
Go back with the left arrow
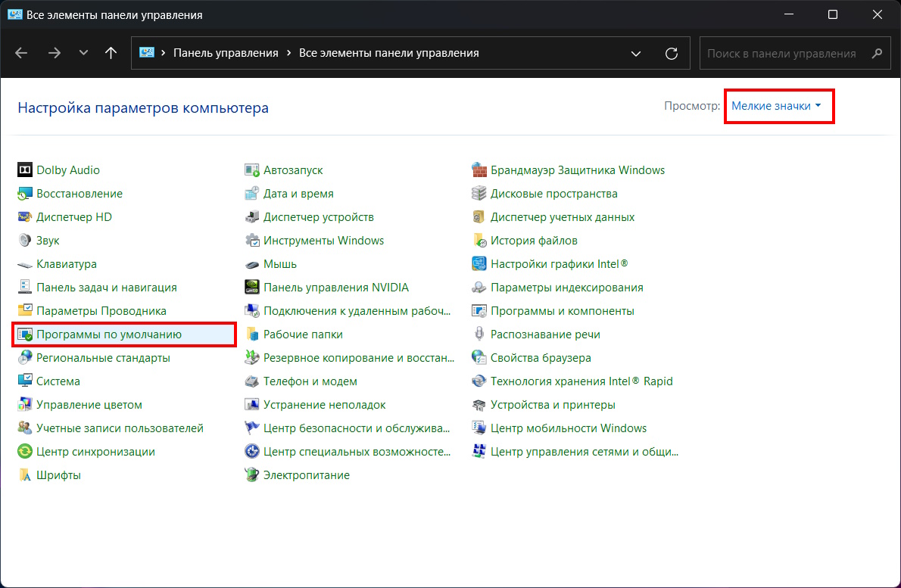21,53
